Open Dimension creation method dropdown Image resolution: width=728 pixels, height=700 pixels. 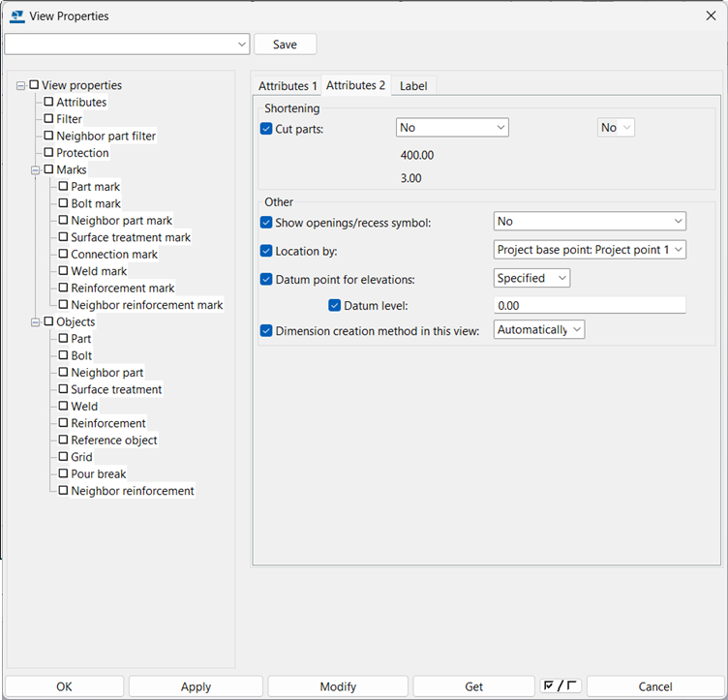click(x=539, y=330)
